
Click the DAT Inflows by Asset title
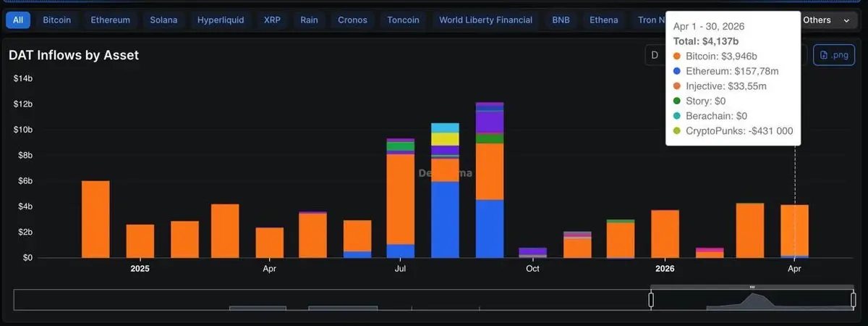tap(74, 55)
